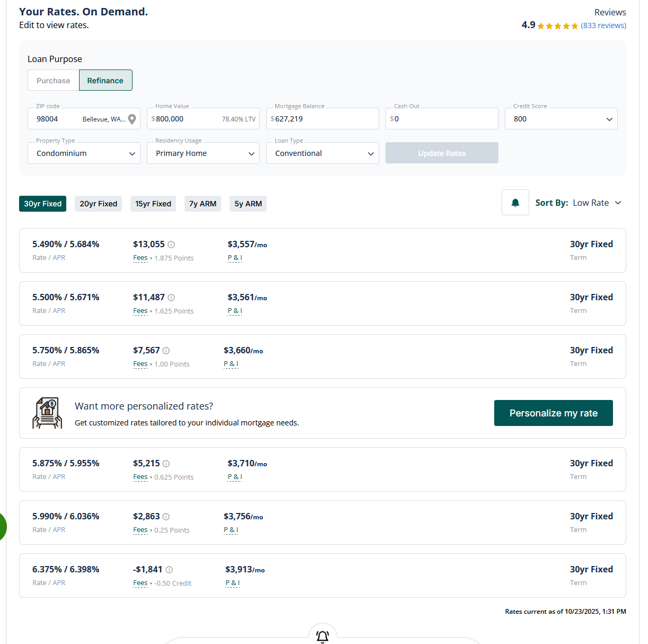Click the Home Value input field

tap(186, 119)
